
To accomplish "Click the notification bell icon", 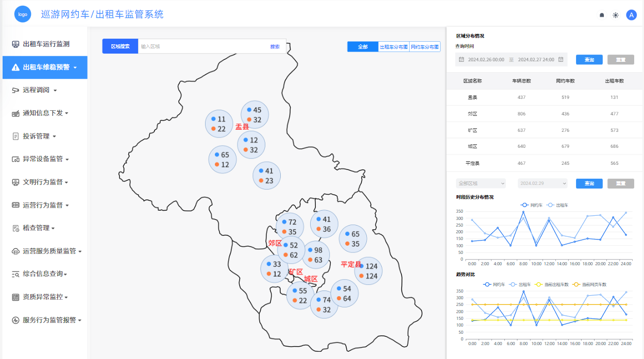I will pyautogui.click(x=602, y=15).
